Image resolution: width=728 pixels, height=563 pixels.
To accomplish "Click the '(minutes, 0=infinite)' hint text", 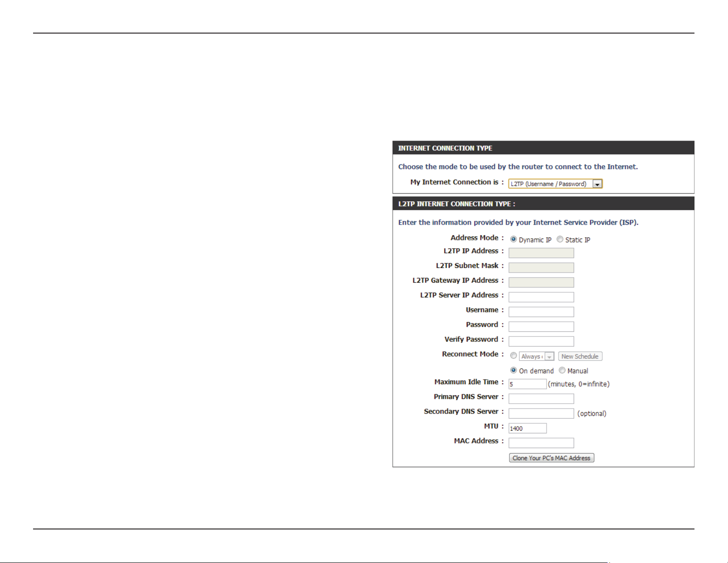I will [579, 384].
